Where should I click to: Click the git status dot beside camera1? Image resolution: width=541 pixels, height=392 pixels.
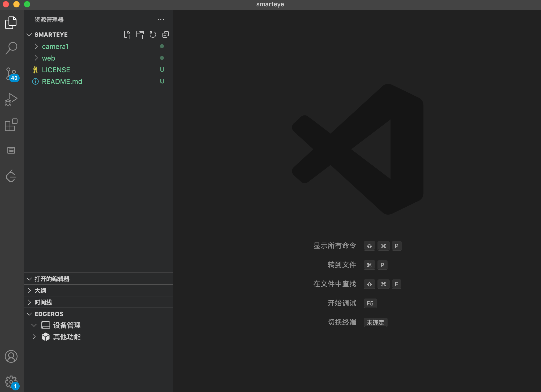click(162, 46)
